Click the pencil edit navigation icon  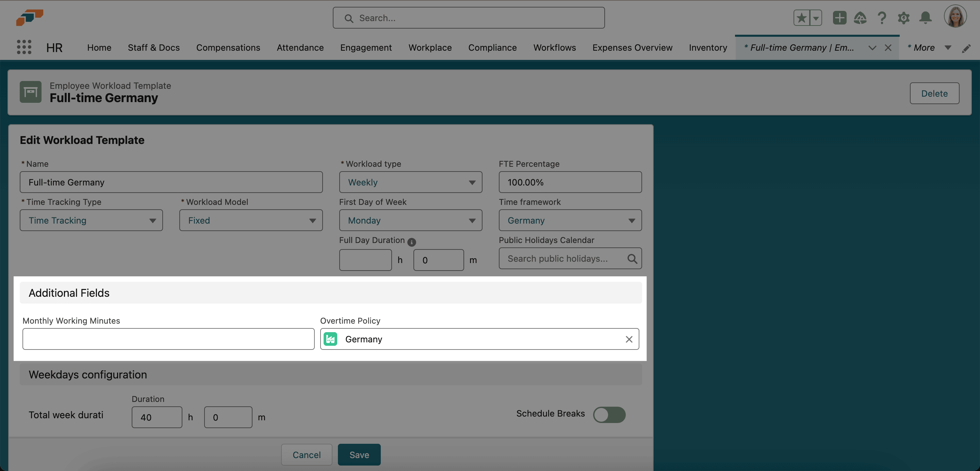(966, 48)
